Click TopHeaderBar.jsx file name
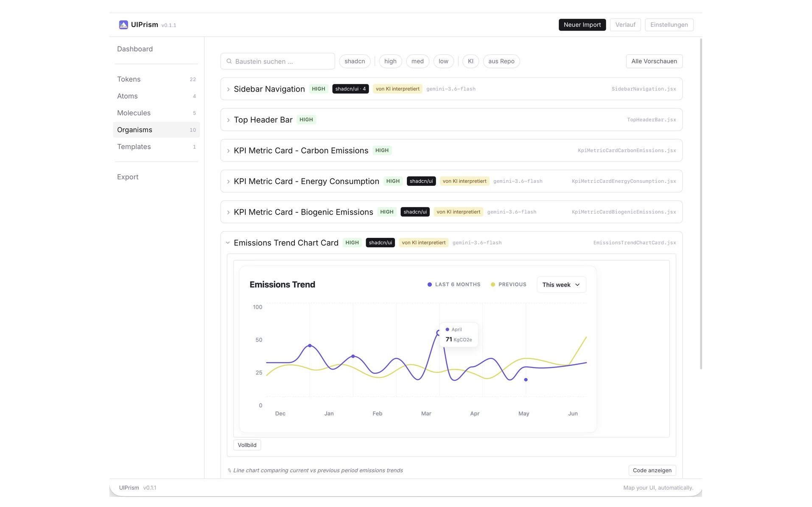Image resolution: width=812 pixels, height=507 pixels. (x=651, y=120)
